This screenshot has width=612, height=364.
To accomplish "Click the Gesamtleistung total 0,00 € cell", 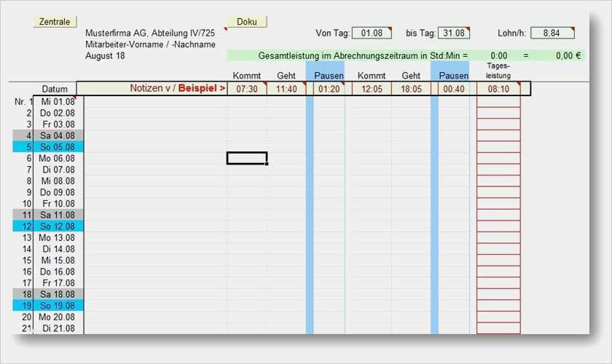I will 568,55.
